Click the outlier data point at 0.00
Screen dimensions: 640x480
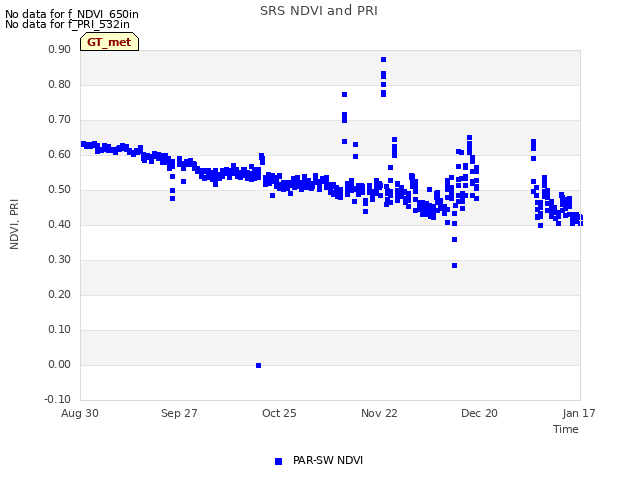(x=258, y=365)
